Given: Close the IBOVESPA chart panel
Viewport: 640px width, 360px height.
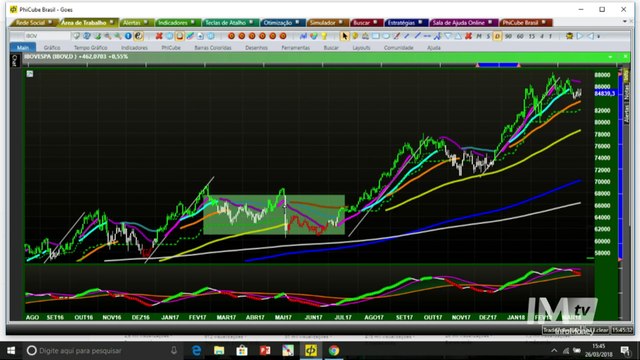Looking at the screenshot, I should pyautogui.click(x=625, y=57).
